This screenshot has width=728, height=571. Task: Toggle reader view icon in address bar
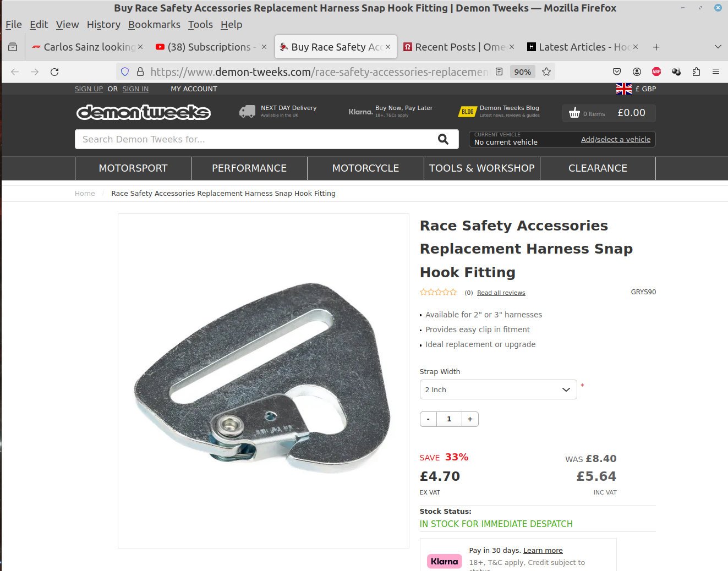tap(499, 72)
